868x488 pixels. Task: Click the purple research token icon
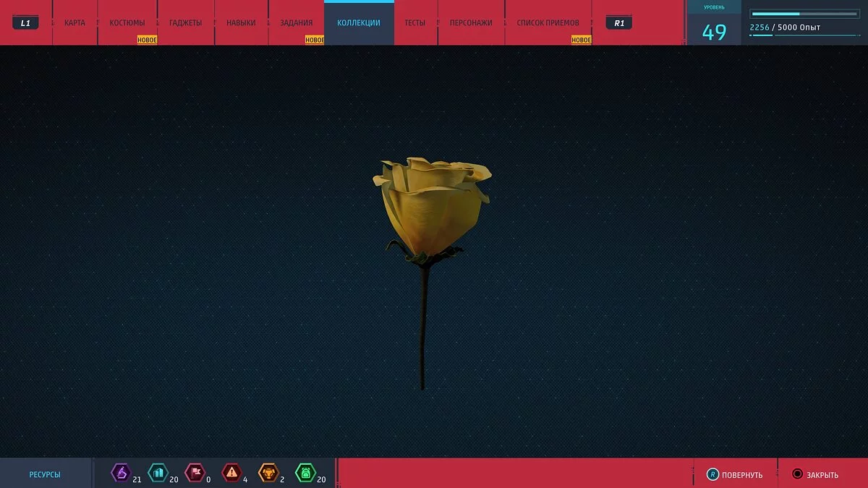[120, 474]
